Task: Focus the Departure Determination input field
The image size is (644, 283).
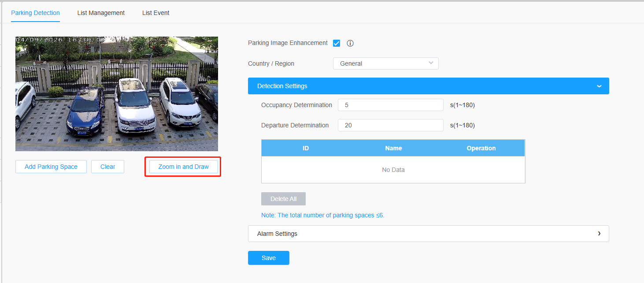Action: click(x=391, y=125)
